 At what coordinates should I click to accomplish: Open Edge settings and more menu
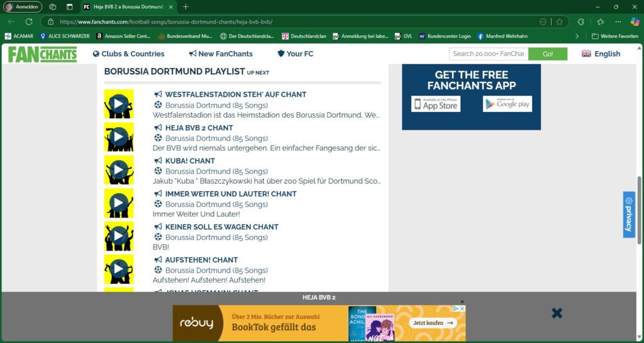(x=619, y=22)
